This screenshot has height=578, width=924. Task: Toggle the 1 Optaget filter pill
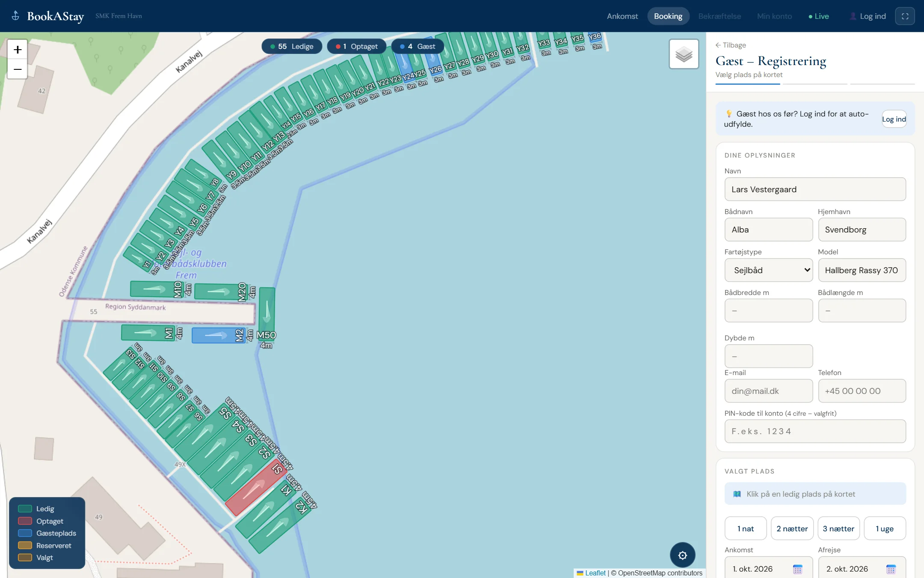356,46
